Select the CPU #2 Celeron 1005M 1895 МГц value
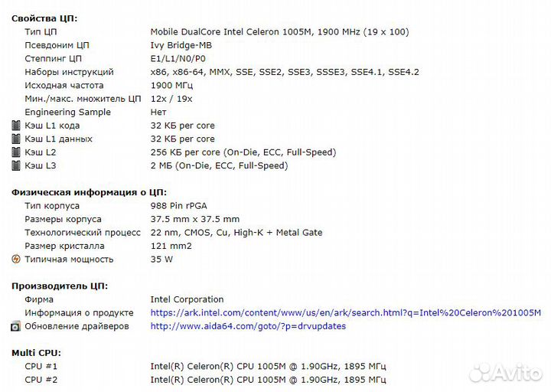This screenshot has height=392, width=551. tap(268, 379)
